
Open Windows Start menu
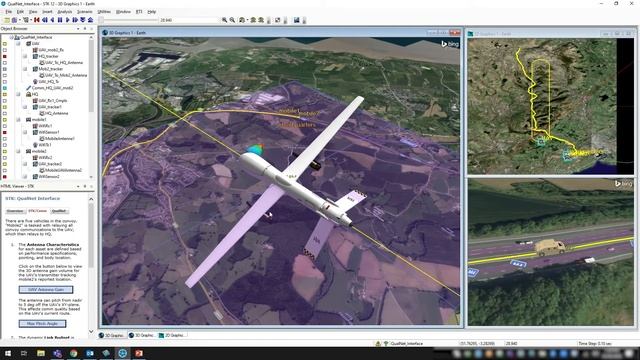tap(7, 353)
